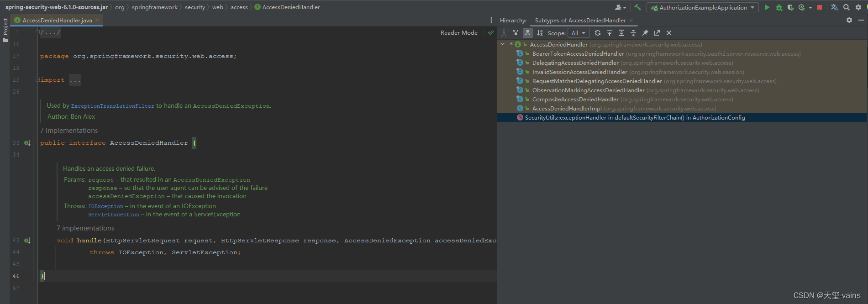Image resolution: width=868 pixels, height=304 pixels.
Task: Expand the folded header comment at line 1
Action: point(38,32)
